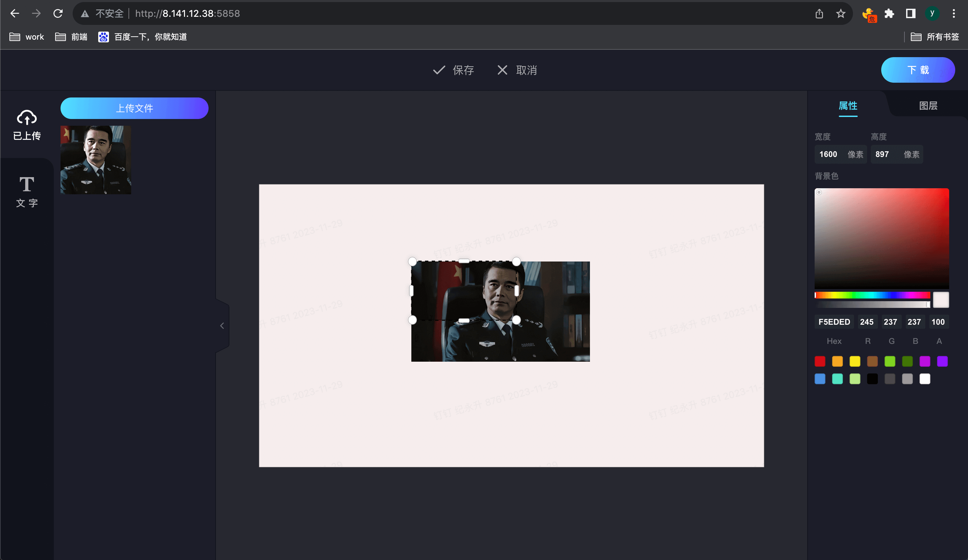Reload the page
Screen dimensions: 968x560
click(58, 13)
